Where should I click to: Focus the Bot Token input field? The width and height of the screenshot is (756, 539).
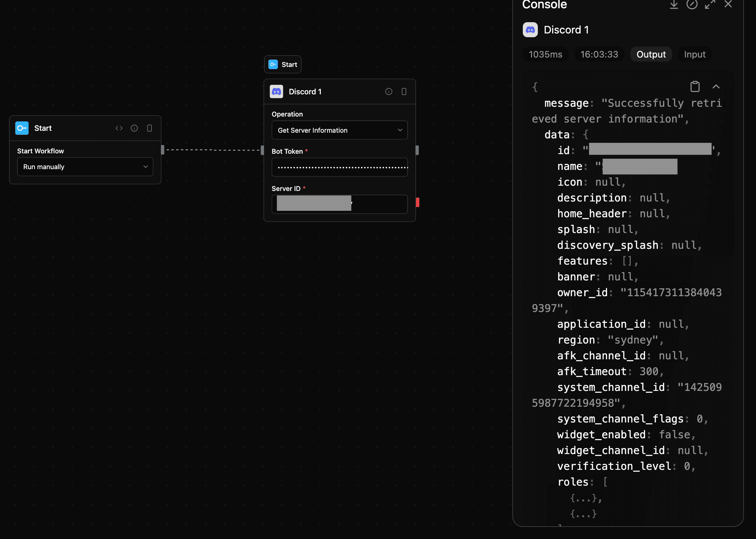coord(339,167)
